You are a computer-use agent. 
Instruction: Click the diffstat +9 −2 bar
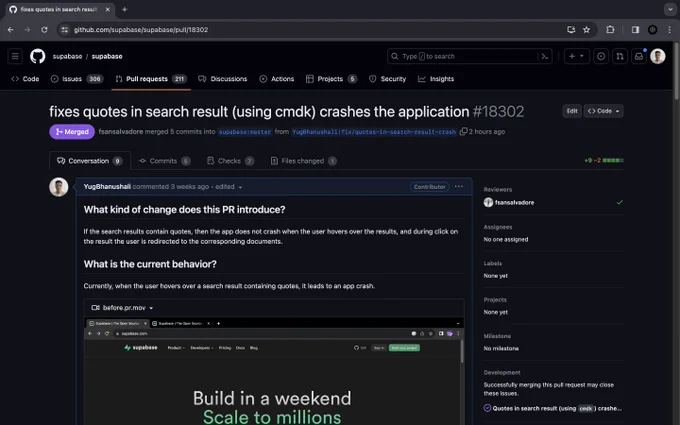click(604, 160)
